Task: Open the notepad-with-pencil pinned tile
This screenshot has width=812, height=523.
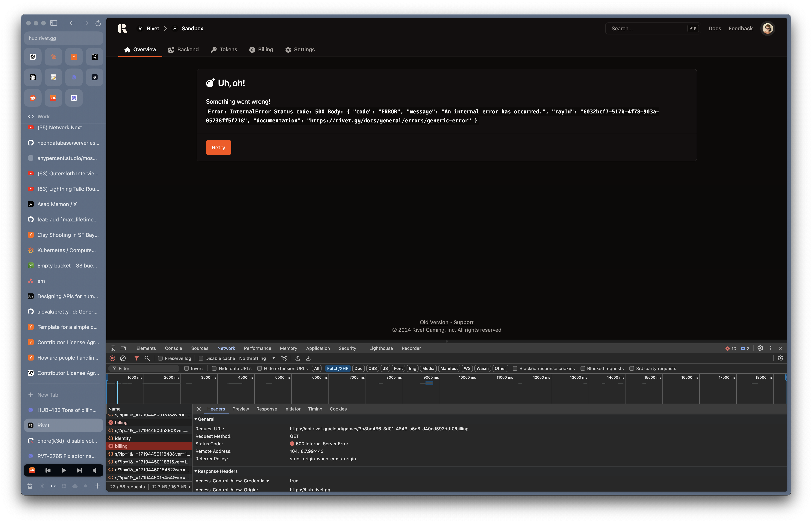Action: 53,77
